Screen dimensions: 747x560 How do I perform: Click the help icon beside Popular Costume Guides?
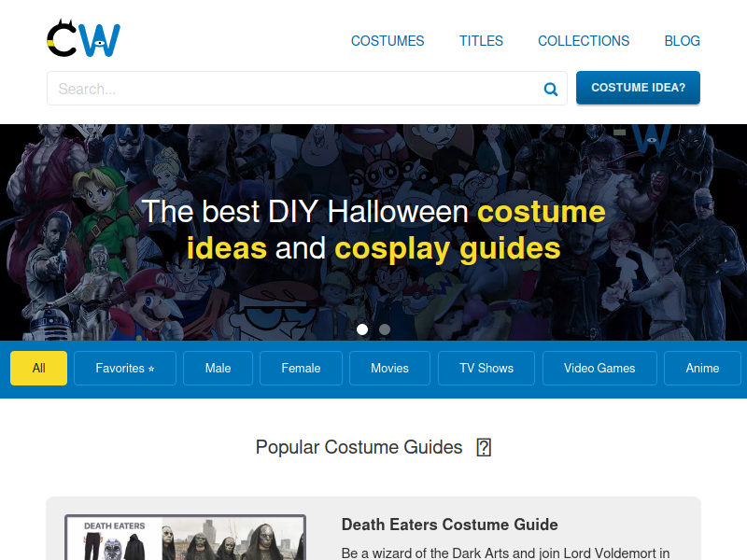click(484, 448)
